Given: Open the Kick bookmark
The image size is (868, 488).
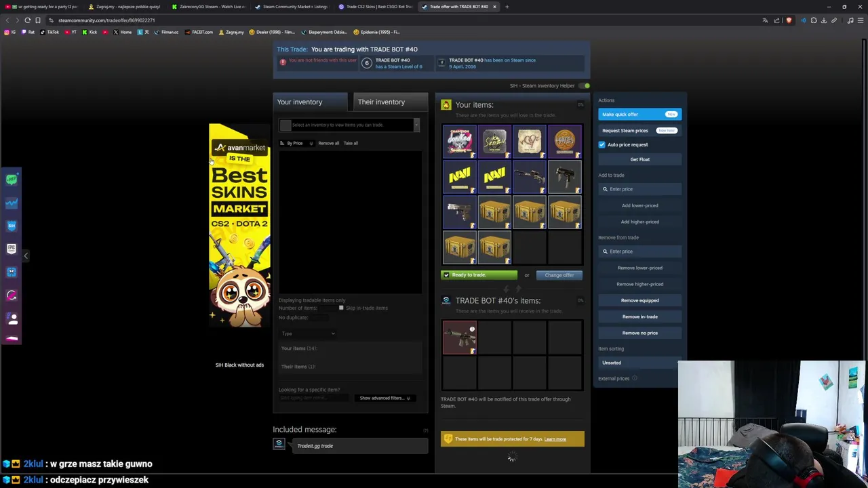Looking at the screenshot, I should [90, 33].
